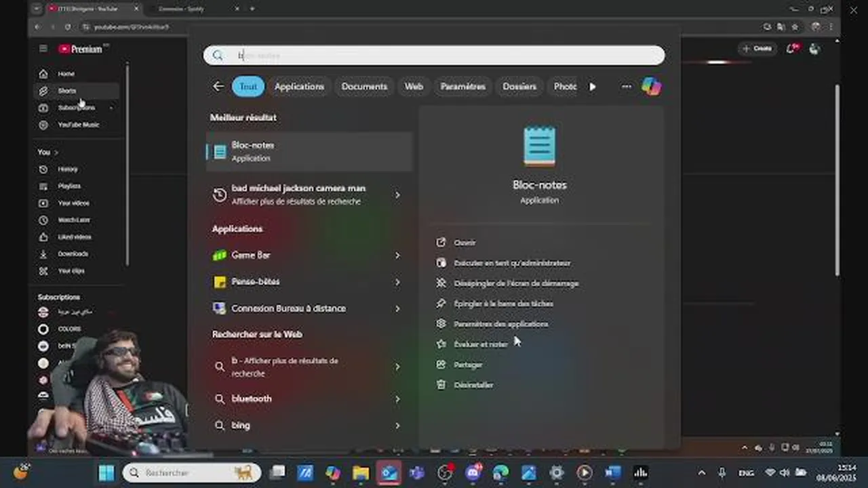
Task: Expand bad michael jackson camera man chevron
Action: (397, 195)
